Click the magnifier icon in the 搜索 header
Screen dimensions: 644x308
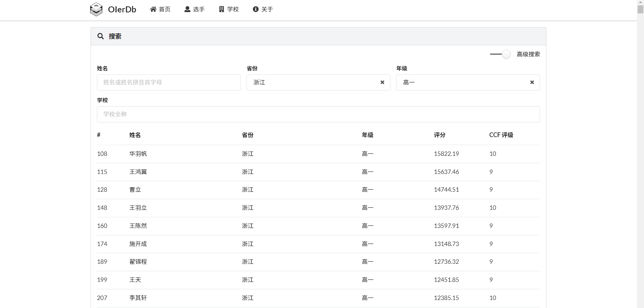pos(100,36)
